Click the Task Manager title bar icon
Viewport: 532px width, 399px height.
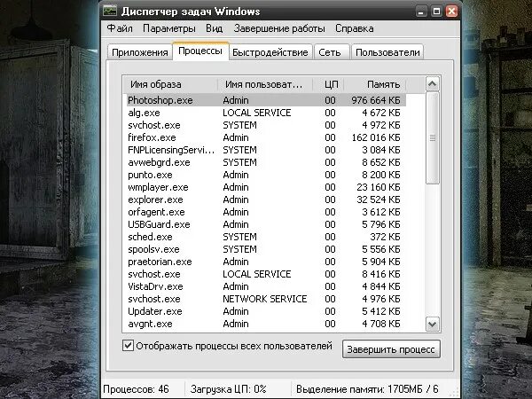(x=110, y=11)
